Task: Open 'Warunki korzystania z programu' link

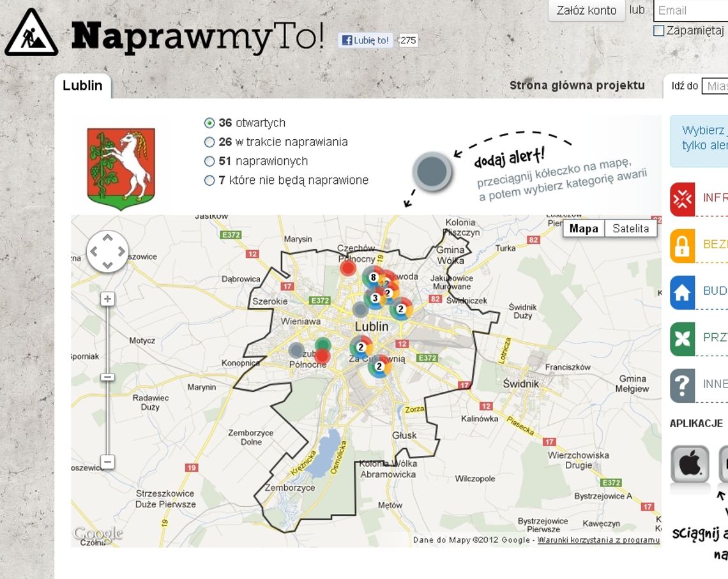Action: pyautogui.click(x=598, y=540)
